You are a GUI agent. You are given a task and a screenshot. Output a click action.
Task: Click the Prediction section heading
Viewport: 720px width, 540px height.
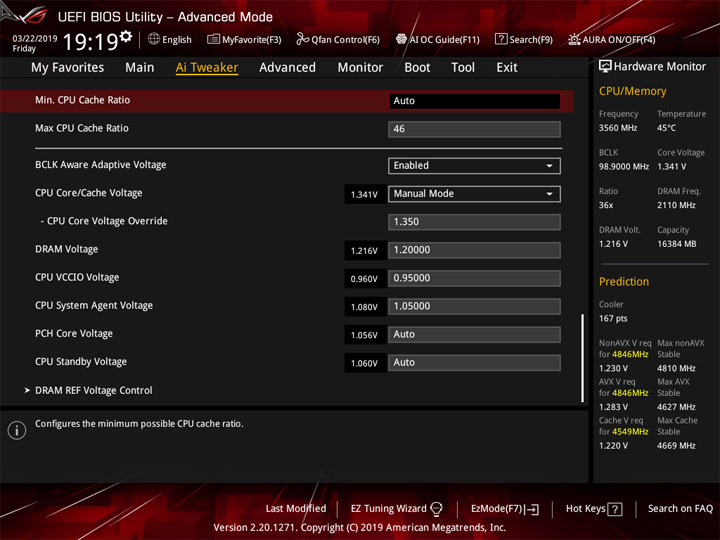click(624, 281)
